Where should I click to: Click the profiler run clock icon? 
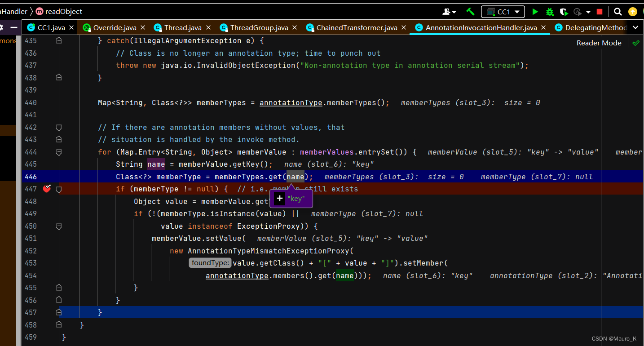coord(578,12)
